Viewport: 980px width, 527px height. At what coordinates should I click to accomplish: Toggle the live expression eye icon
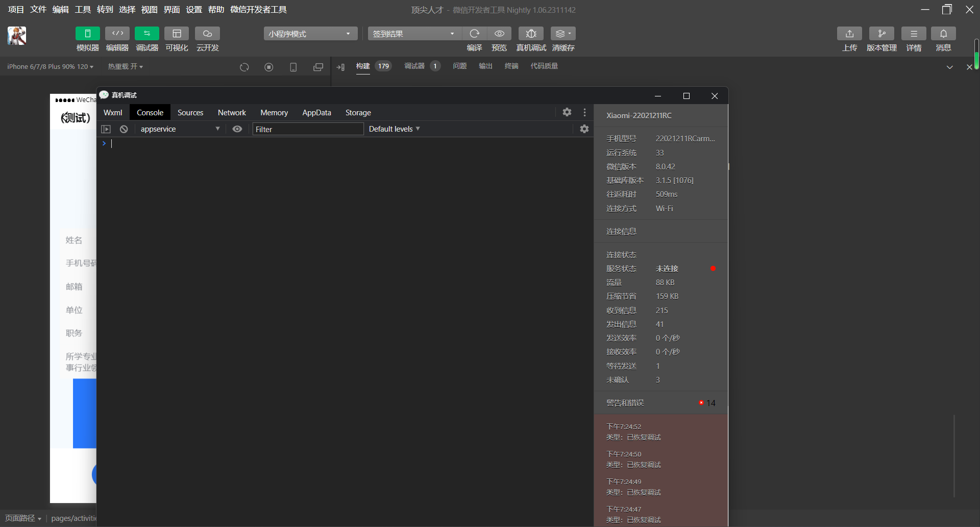[x=237, y=129]
